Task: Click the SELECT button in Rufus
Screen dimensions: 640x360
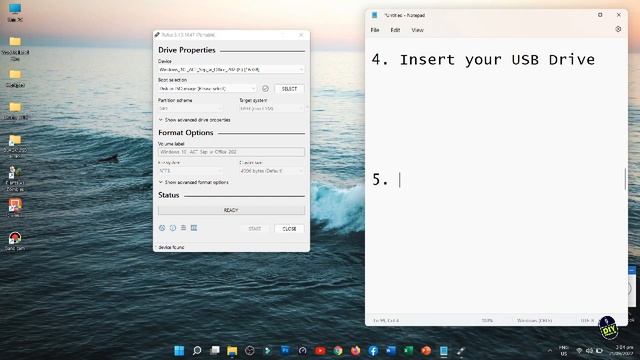Action: click(x=289, y=89)
